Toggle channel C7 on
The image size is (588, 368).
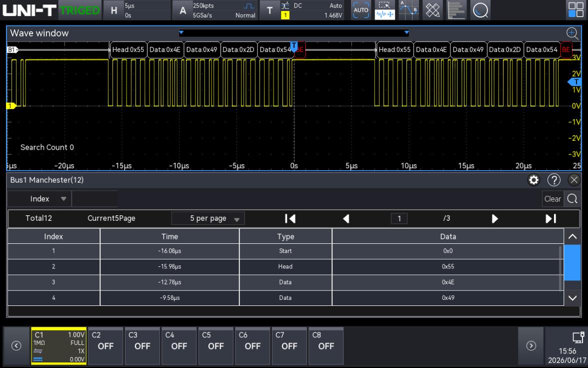click(x=289, y=346)
